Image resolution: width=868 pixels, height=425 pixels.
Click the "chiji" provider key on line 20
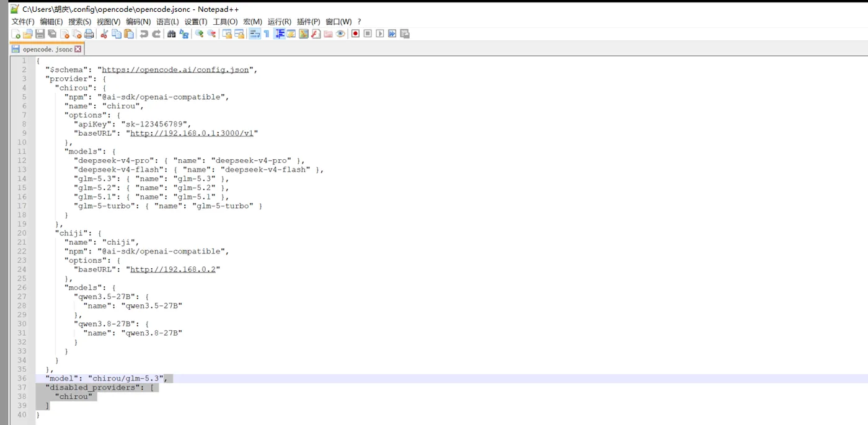point(73,233)
